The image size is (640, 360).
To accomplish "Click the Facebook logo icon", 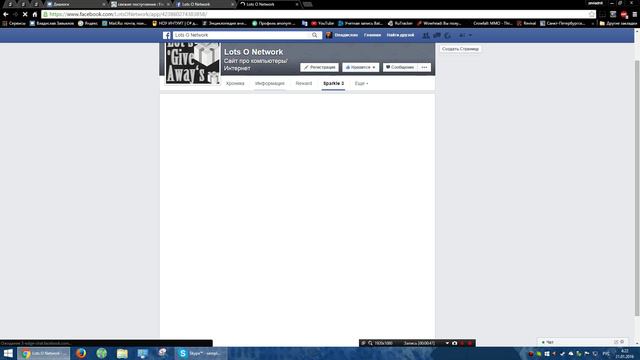I will click(167, 36).
